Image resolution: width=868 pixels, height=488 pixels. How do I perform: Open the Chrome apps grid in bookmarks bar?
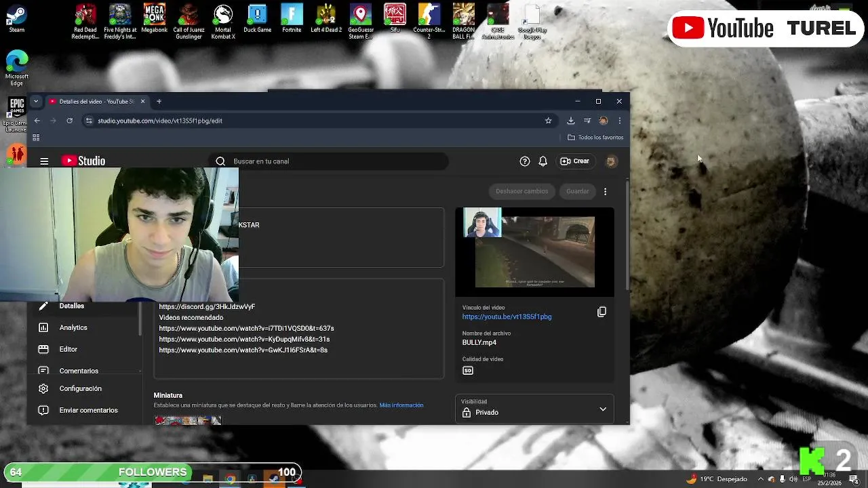(x=36, y=138)
